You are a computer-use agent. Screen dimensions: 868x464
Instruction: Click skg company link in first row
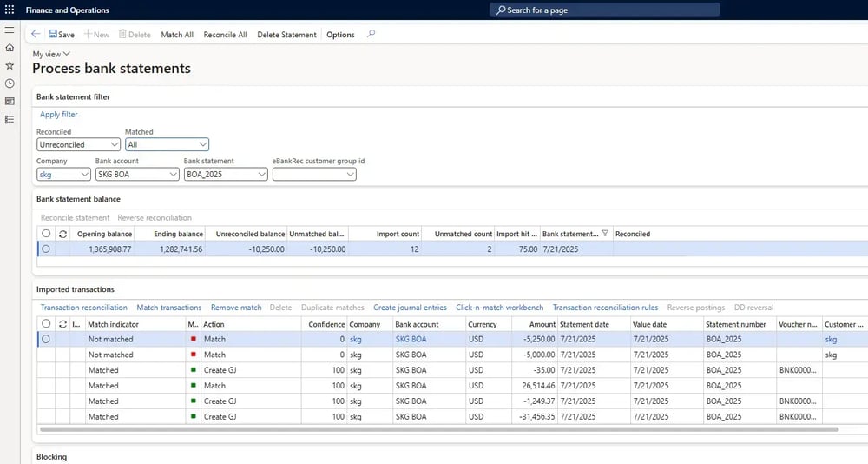(x=355, y=339)
